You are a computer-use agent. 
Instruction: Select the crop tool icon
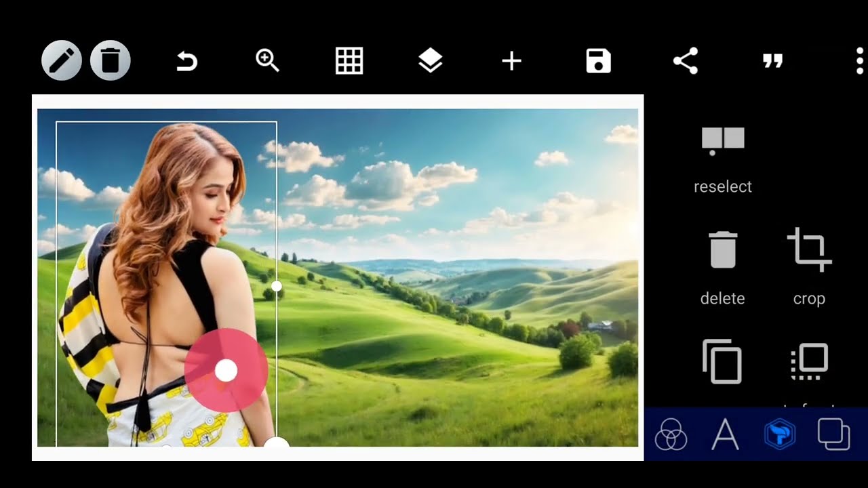tap(809, 250)
